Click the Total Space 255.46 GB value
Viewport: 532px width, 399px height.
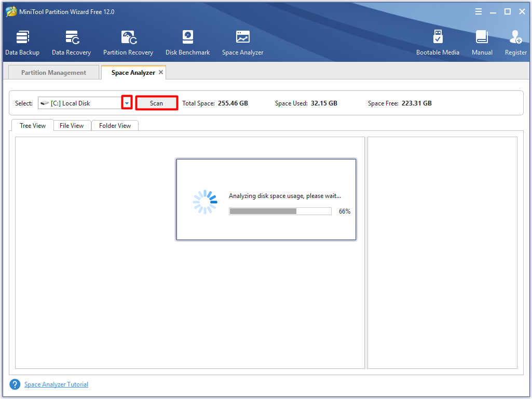pos(233,103)
